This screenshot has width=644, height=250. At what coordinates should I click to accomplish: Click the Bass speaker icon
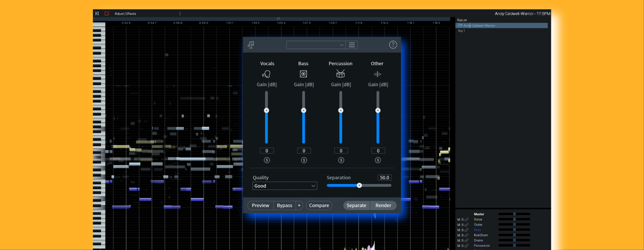303,74
